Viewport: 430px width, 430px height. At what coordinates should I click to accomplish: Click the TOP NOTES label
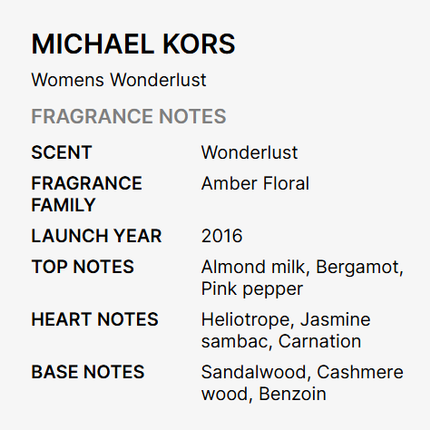click(x=83, y=267)
